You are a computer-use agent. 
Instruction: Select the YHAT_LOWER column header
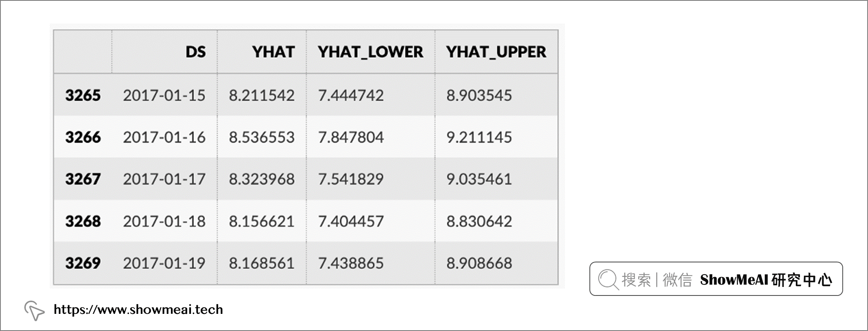tap(370, 52)
